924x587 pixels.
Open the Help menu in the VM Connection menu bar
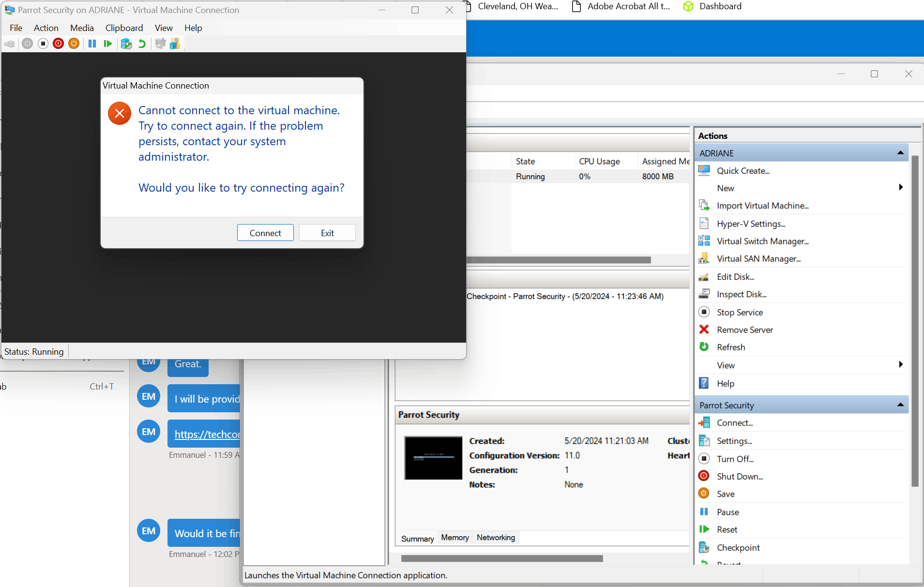tap(193, 28)
